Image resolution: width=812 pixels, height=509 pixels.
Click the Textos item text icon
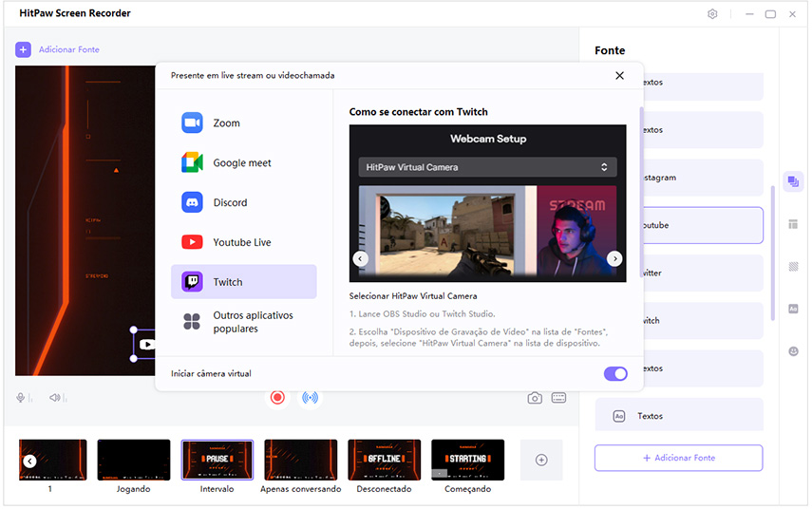[619, 416]
